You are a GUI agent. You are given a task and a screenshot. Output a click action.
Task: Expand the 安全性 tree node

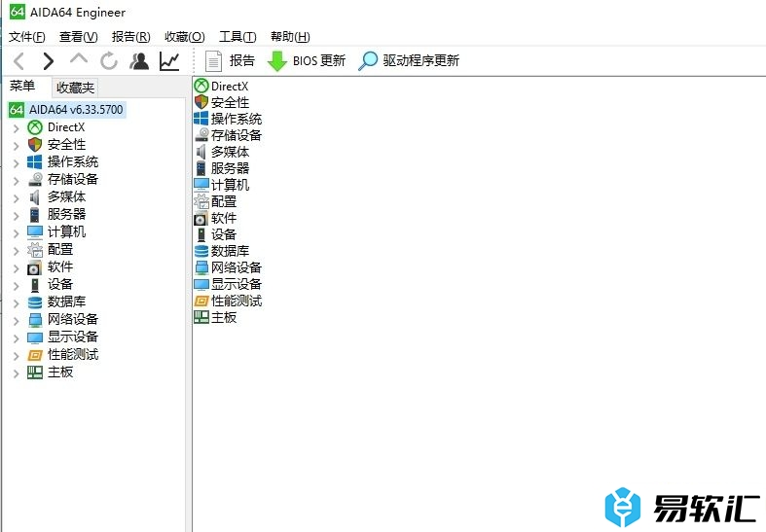click(17, 146)
